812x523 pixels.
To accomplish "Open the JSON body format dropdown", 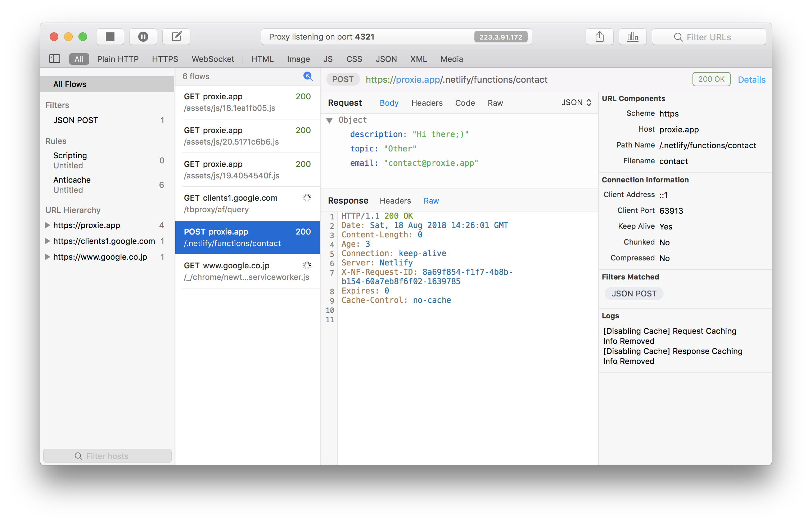I will pyautogui.click(x=576, y=103).
